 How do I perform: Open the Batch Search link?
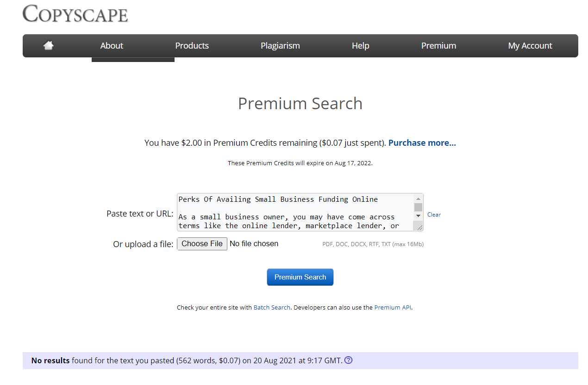[x=272, y=307]
